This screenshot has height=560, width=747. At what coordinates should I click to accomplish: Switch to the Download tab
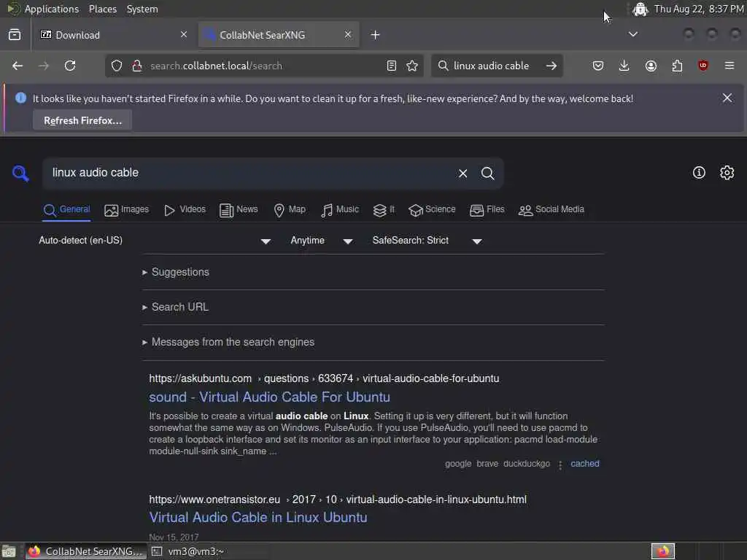(x=115, y=35)
